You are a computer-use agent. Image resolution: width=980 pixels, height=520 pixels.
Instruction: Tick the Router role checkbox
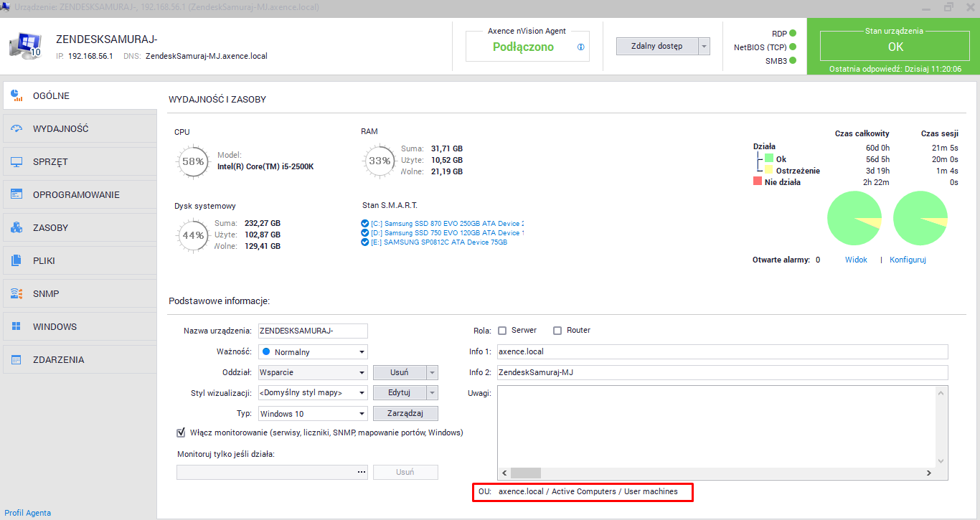click(x=557, y=331)
